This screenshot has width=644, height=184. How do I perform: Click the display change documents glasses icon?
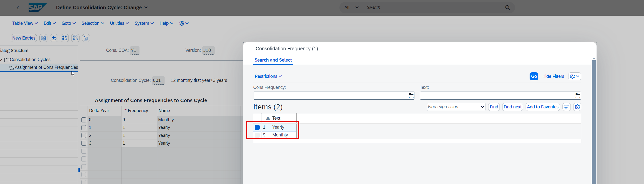86,38
